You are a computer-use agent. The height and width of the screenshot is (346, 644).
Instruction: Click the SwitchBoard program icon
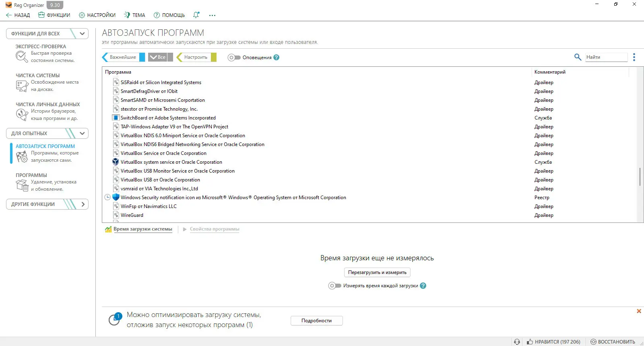[116, 118]
